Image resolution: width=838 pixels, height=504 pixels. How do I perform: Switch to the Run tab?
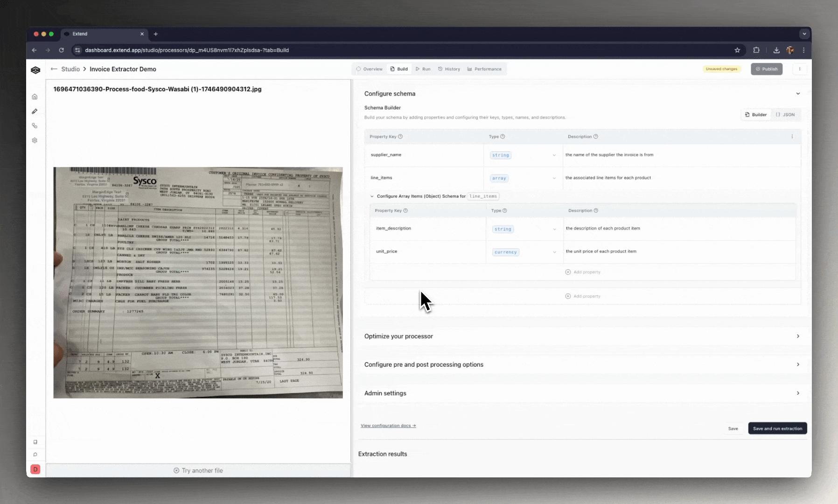click(x=423, y=69)
